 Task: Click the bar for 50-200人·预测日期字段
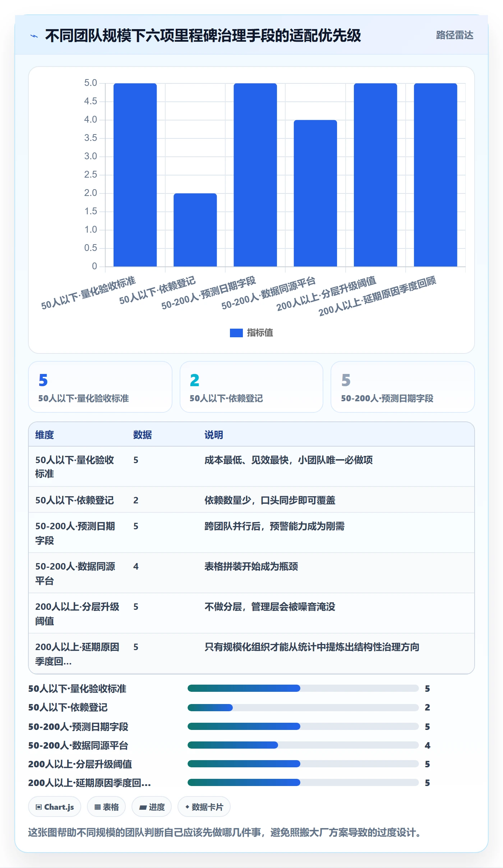click(255, 175)
